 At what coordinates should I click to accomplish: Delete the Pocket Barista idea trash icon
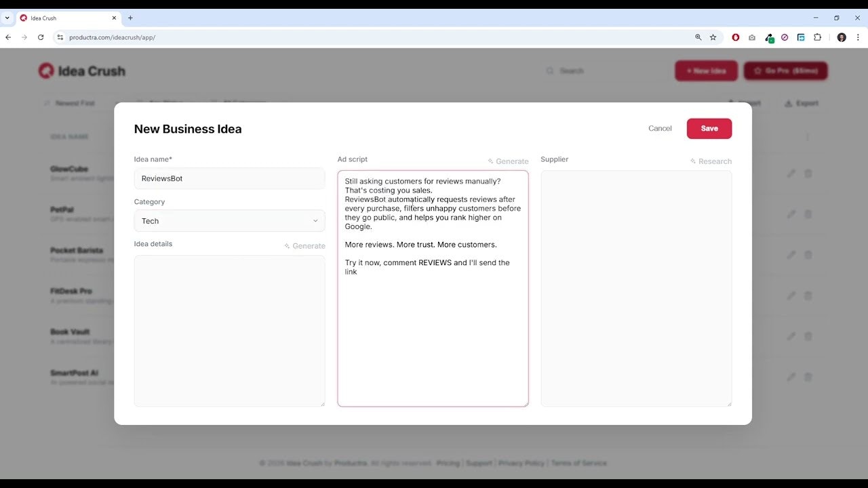pos(808,255)
